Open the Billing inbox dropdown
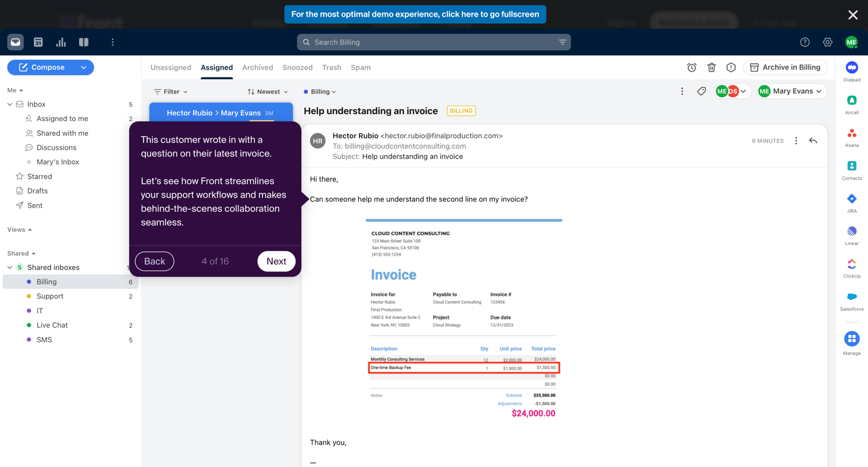Viewport: 868px width, 467px height. [320, 92]
